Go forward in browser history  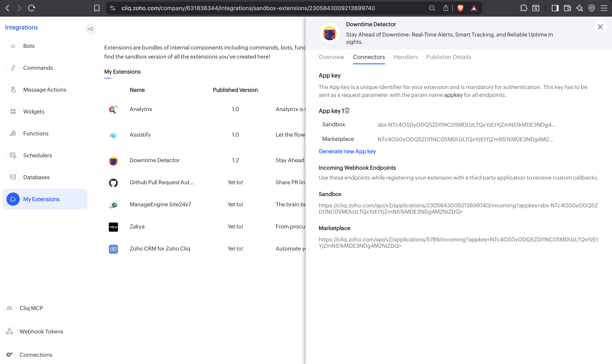click(x=19, y=8)
